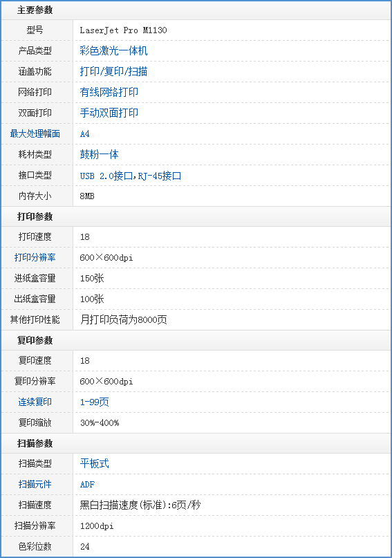
Task: Open the USB 2.0接口 link
Action: click(106, 176)
